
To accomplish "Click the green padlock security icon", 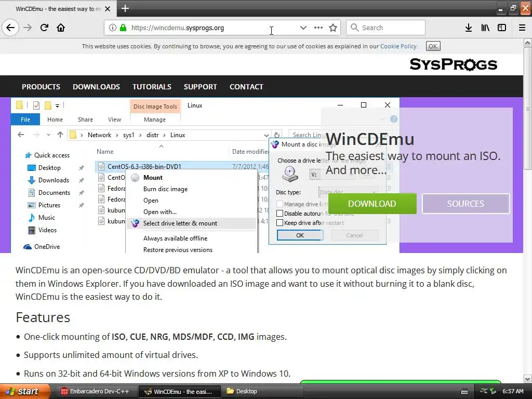I will 123,28.
